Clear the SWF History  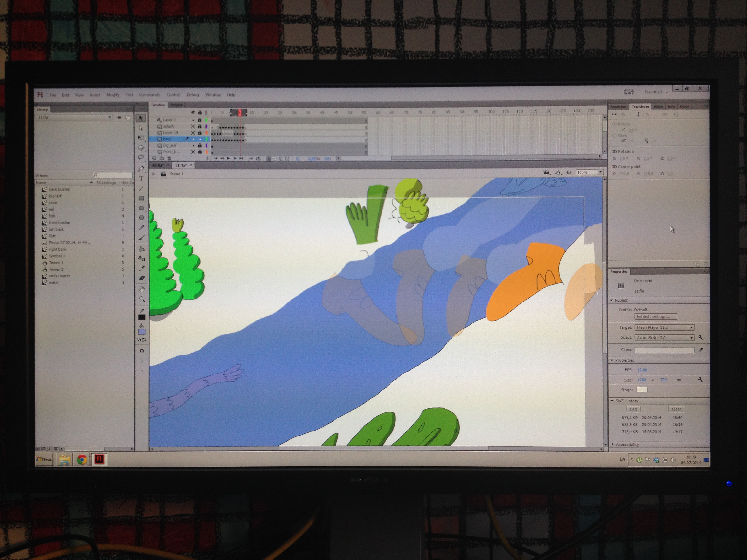coord(676,409)
